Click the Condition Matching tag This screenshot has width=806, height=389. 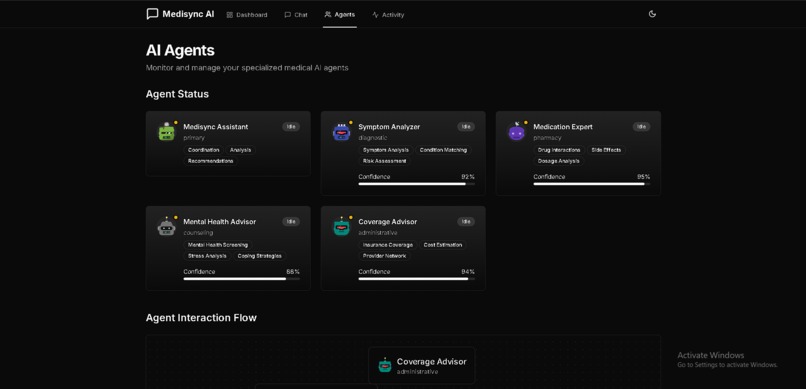pyautogui.click(x=443, y=150)
